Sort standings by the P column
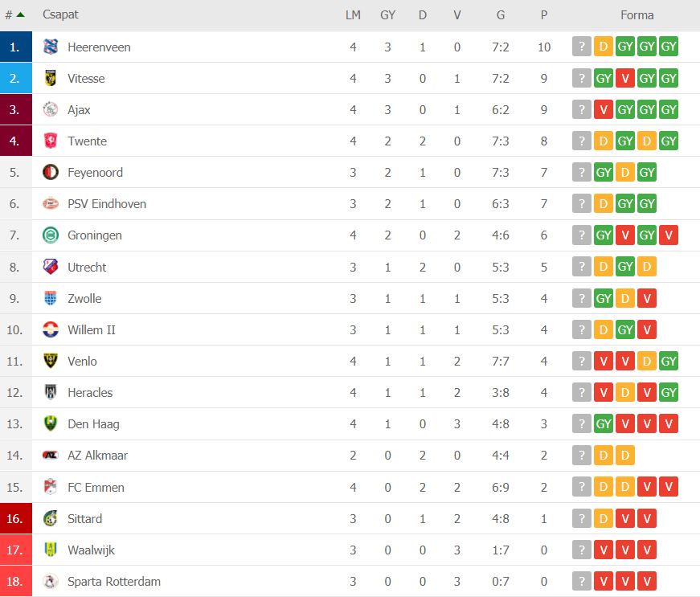700x597 pixels. click(544, 14)
